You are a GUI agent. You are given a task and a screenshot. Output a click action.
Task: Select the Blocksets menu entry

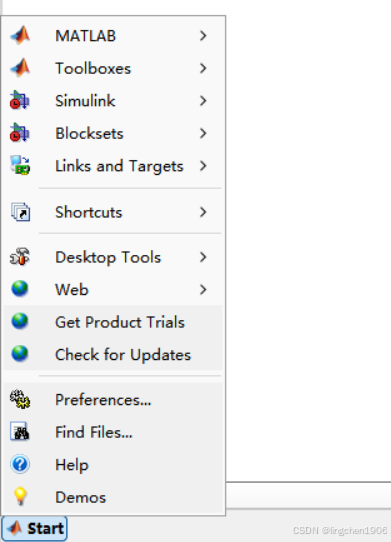113,133
